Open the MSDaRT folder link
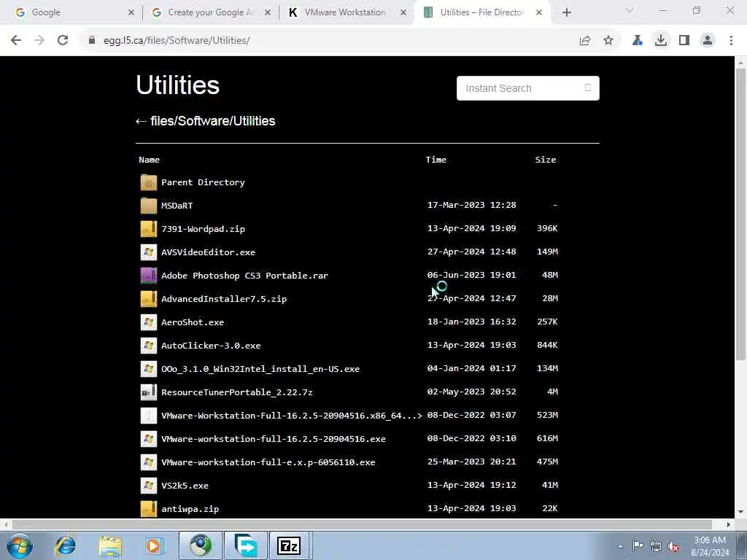Screen dimensions: 747x560 177,206
